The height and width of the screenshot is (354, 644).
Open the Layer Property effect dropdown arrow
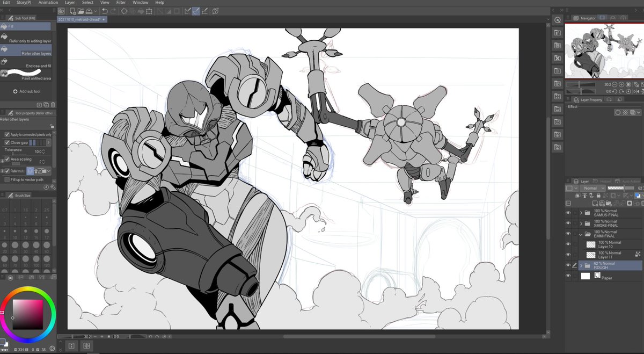click(x=639, y=112)
